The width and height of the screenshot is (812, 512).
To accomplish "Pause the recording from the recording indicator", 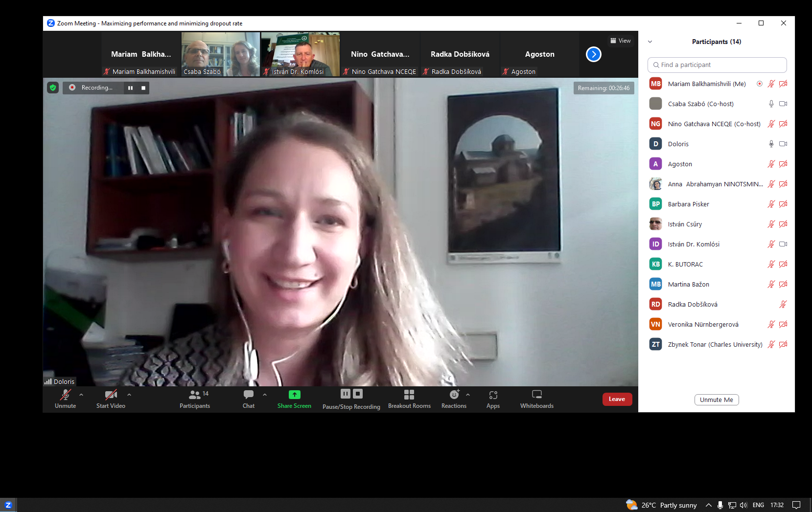I will [130, 88].
